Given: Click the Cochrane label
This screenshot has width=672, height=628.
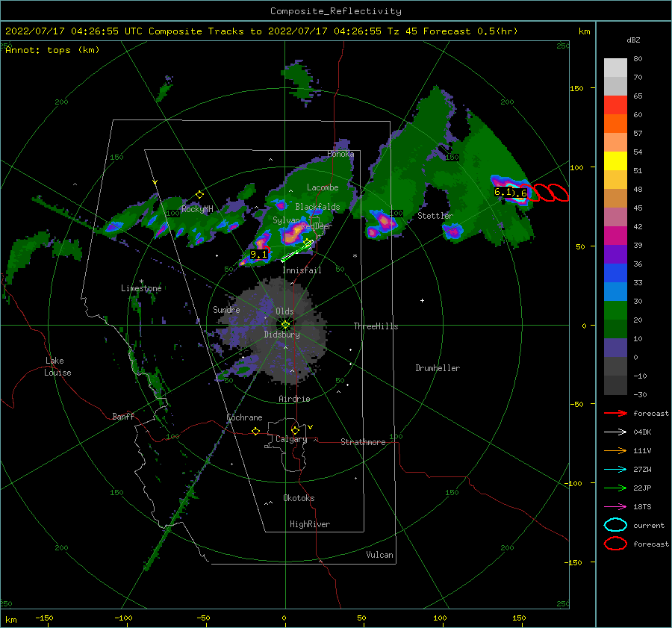Looking at the screenshot, I should pyautogui.click(x=244, y=417).
